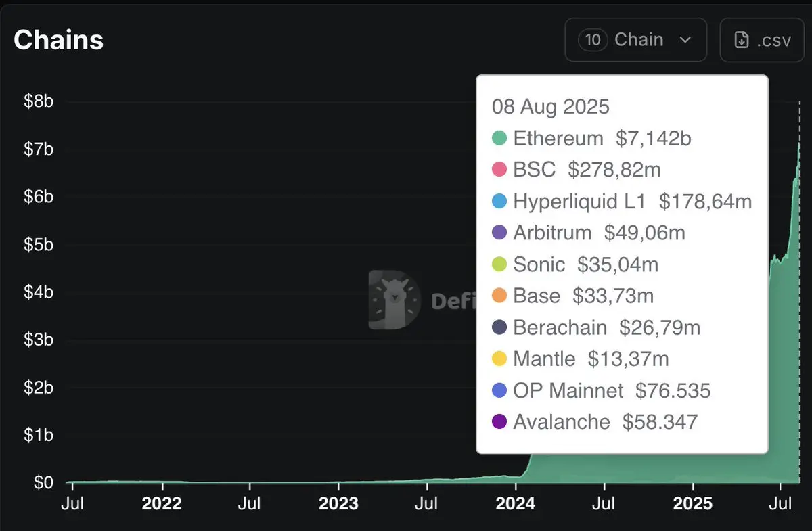Screen dimensions: 812x531
Task: Click the '$2b' y-axis label
Action: pos(39,388)
